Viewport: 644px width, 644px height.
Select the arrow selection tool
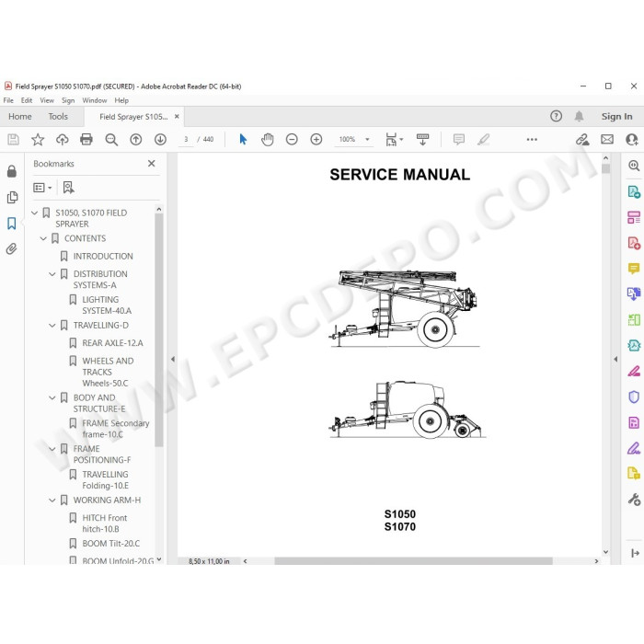pyautogui.click(x=243, y=139)
